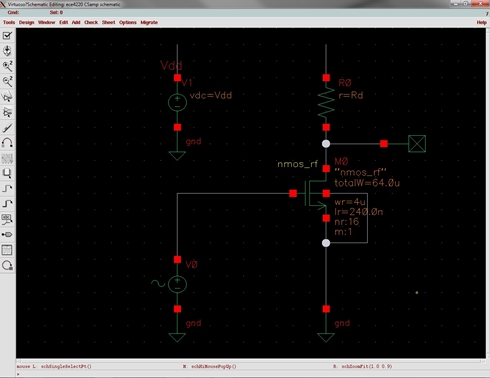Click the gnd symbol under transistor M0
This screenshot has height=378, width=490.
[326, 337]
